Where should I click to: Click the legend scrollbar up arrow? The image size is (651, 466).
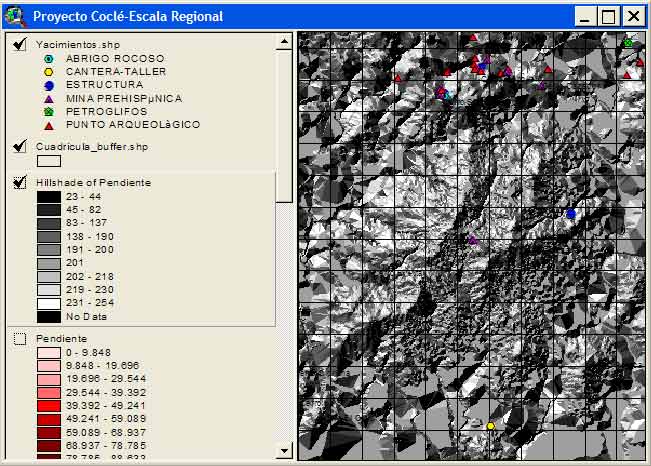(284, 42)
